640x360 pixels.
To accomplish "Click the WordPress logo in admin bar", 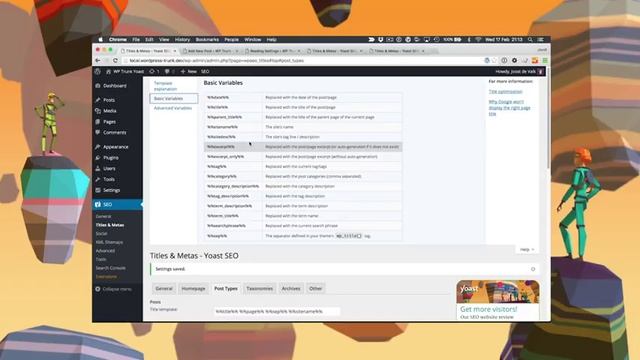I will pyautogui.click(x=98, y=71).
